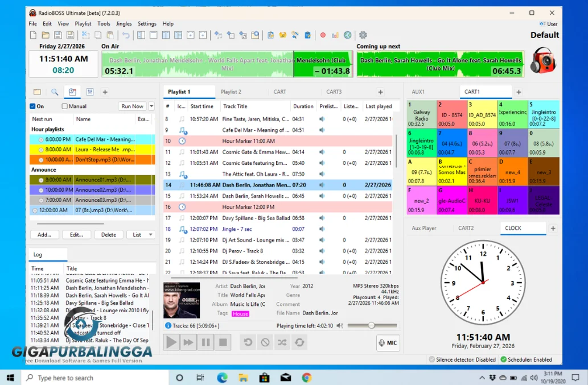Mute via speaker icon beside volume slider
Screen dimensions: 588x385
click(x=340, y=326)
